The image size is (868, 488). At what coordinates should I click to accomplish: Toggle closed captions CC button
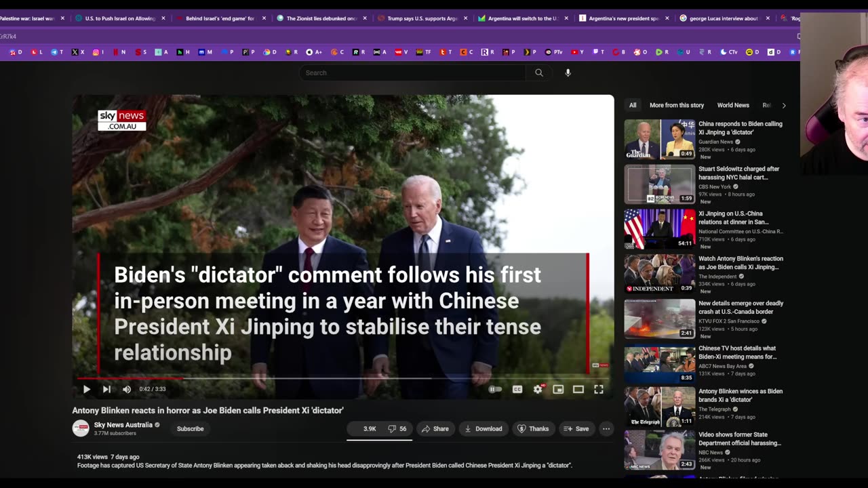[517, 389]
